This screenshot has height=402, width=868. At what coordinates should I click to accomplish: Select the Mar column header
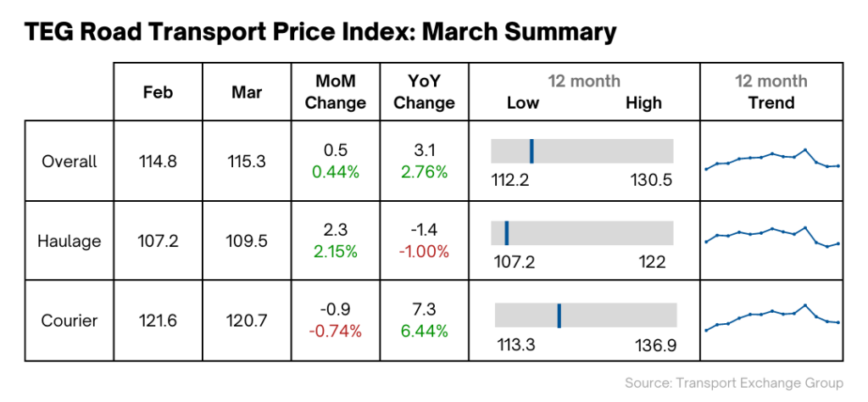coord(247,92)
